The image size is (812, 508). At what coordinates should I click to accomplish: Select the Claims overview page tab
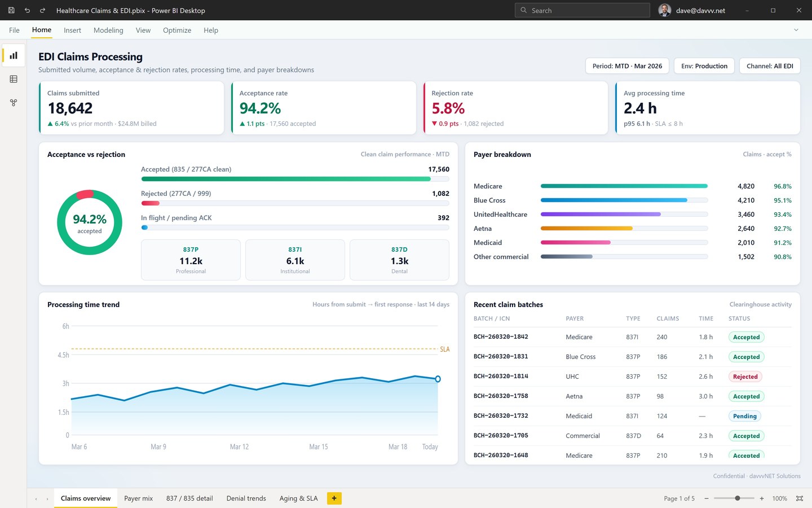click(x=86, y=498)
